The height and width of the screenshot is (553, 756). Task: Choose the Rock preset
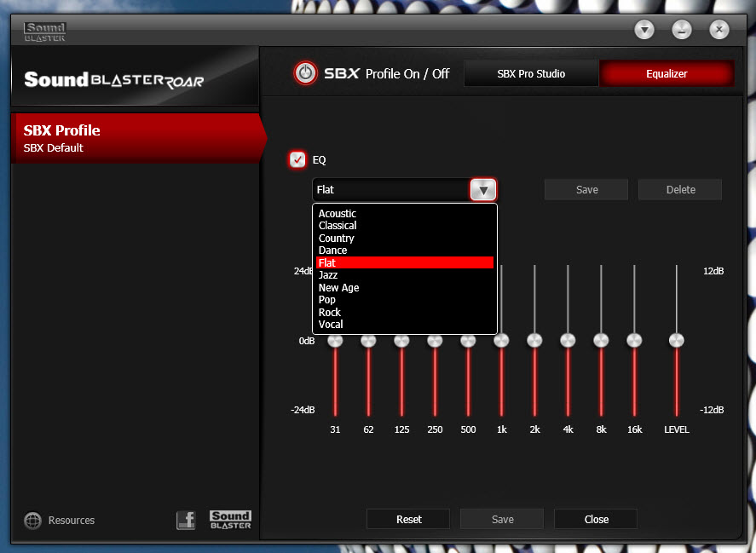405,313
